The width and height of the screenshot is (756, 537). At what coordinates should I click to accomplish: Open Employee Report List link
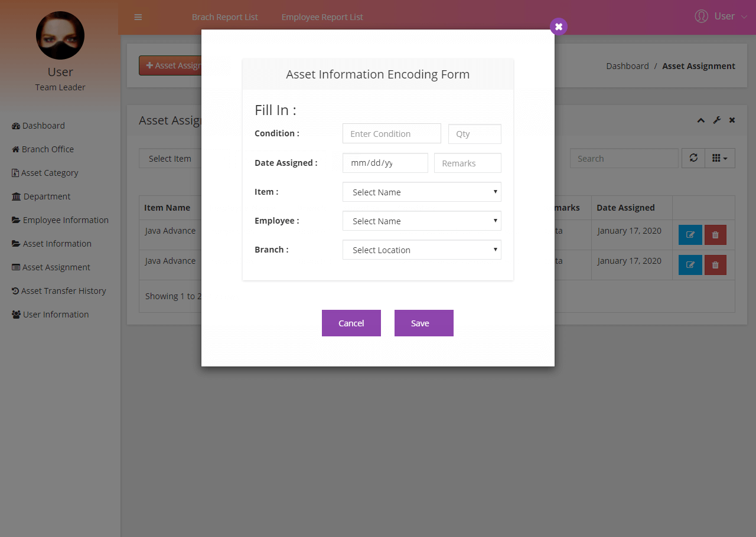(322, 17)
